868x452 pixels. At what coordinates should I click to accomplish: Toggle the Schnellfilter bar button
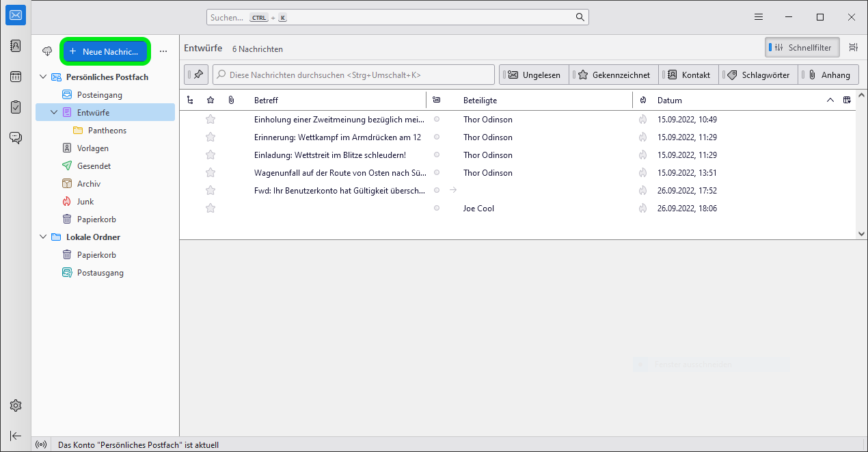pyautogui.click(x=802, y=48)
